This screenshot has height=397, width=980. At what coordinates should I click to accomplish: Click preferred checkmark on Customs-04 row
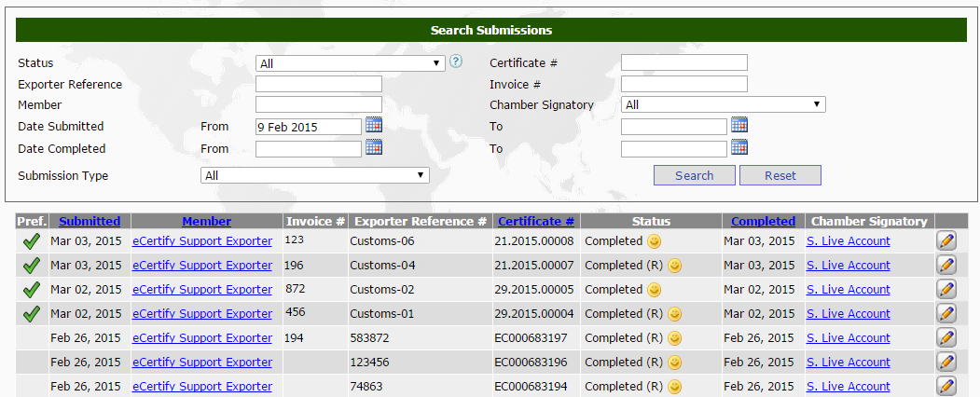tap(32, 266)
